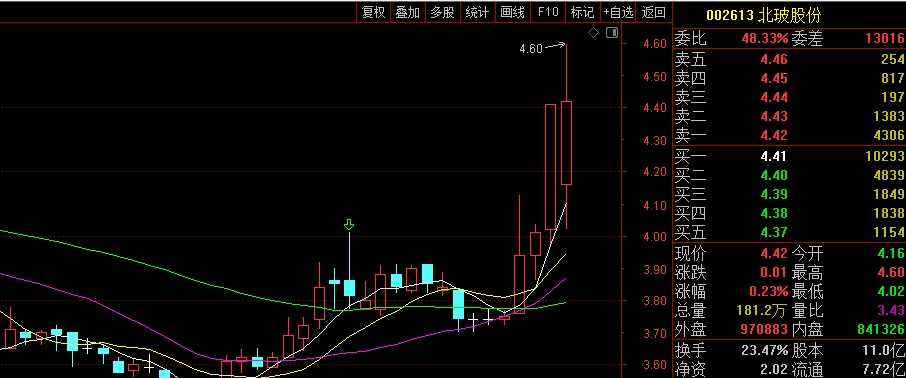
Task: Open the 复权 price adjustment menu
Action: click(373, 12)
